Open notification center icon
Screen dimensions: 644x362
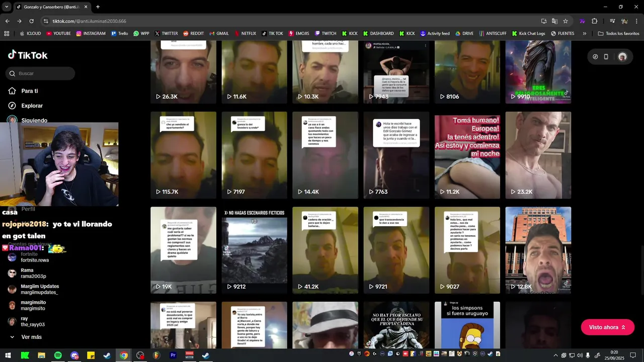coord(633,355)
